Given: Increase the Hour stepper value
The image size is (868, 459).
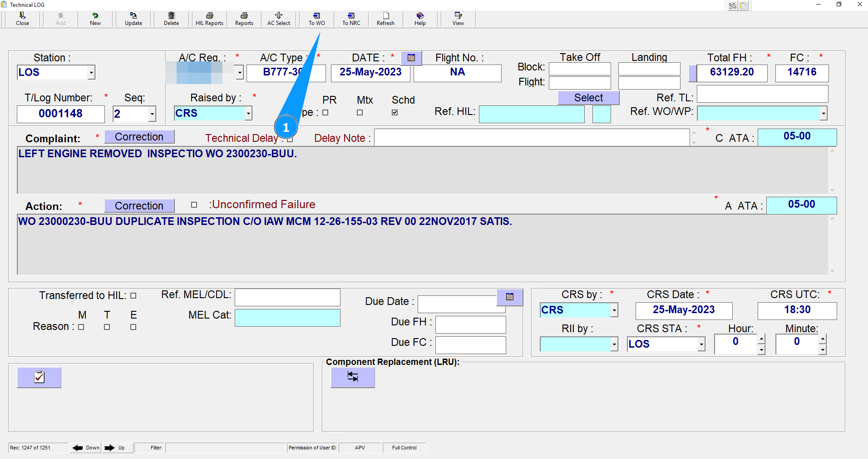Looking at the screenshot, I should tap(761, 339).
